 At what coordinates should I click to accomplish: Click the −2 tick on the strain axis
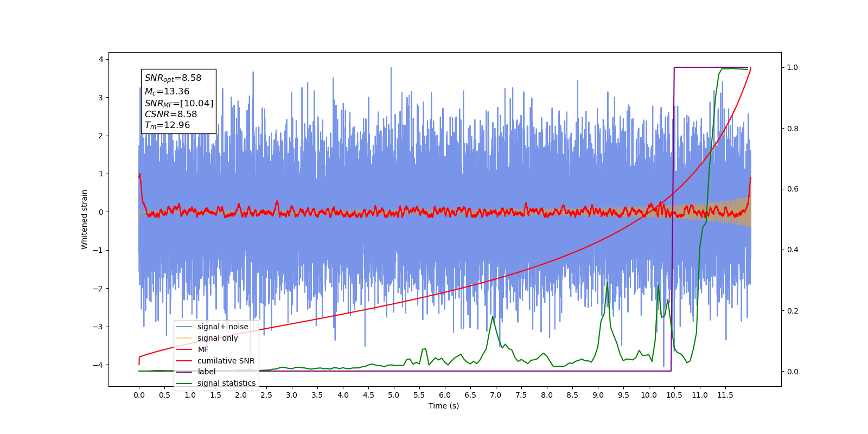(x=98, y=289)
